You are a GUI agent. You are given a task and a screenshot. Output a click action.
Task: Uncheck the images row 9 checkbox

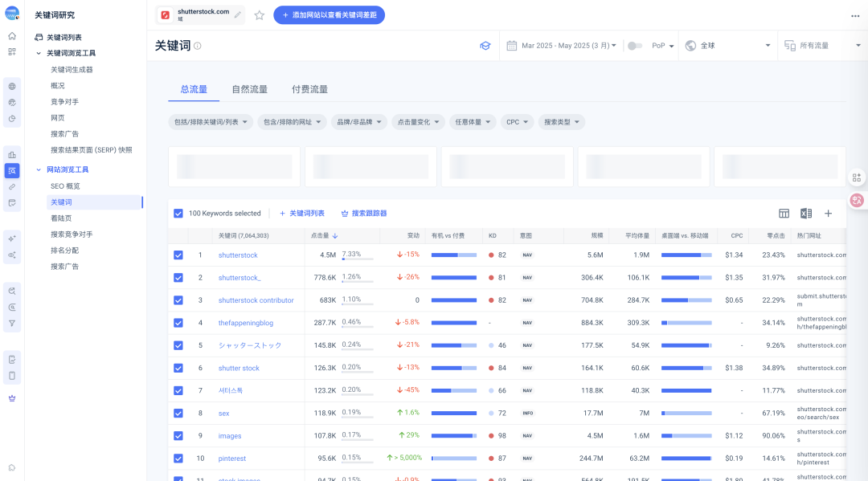[x=178, y=436]
